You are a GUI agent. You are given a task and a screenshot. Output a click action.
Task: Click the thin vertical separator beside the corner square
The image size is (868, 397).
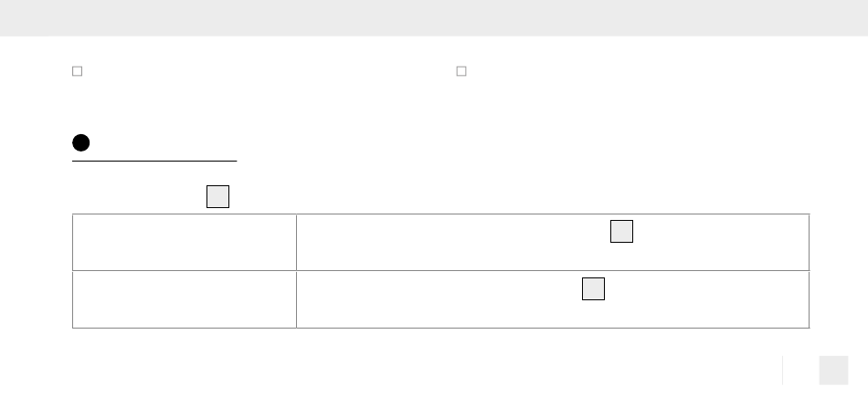click(x=782, y=370)
